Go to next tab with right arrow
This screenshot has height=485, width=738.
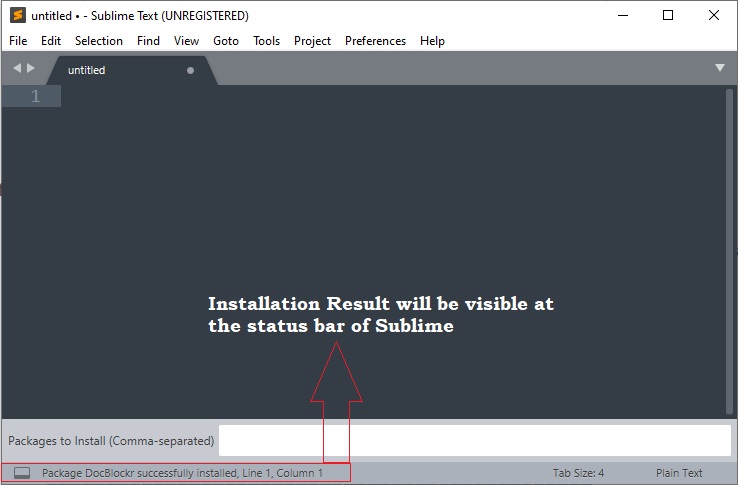coord(31,68)
